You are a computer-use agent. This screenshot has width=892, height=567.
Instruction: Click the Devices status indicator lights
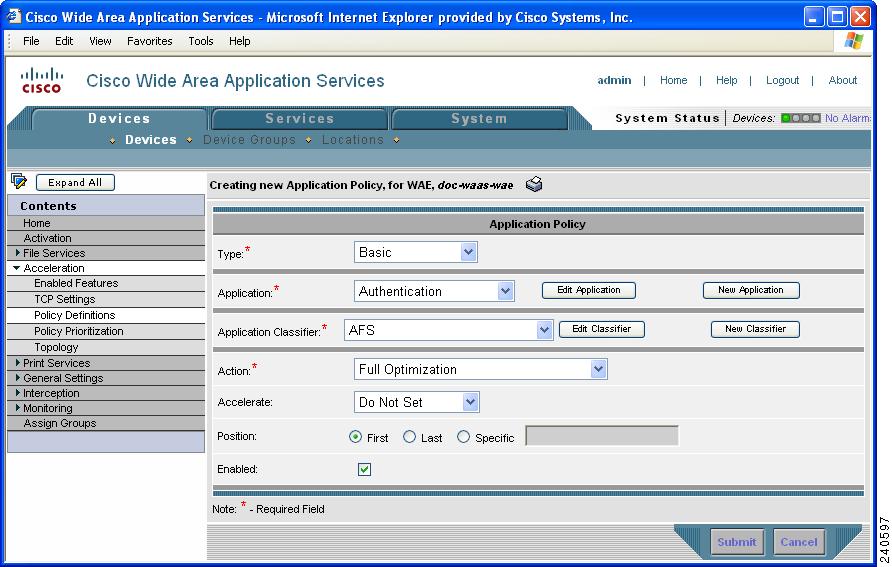(x=801, y=118)
